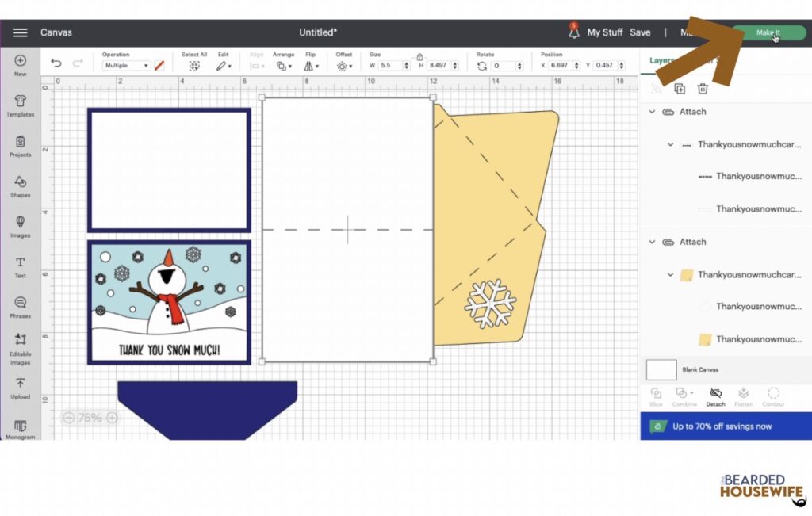
Task: Click the red pen color swatch
Action: click(159, 66)
